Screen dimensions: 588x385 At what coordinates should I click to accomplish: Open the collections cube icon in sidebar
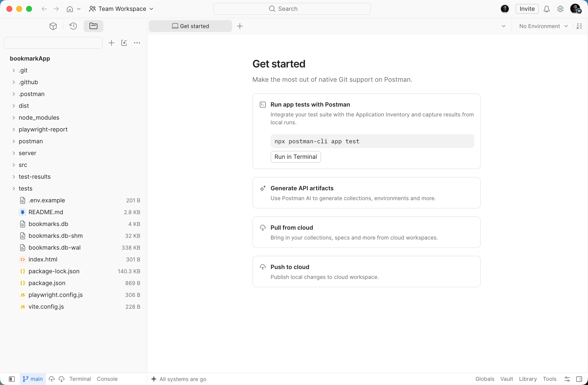pos(53,26)
